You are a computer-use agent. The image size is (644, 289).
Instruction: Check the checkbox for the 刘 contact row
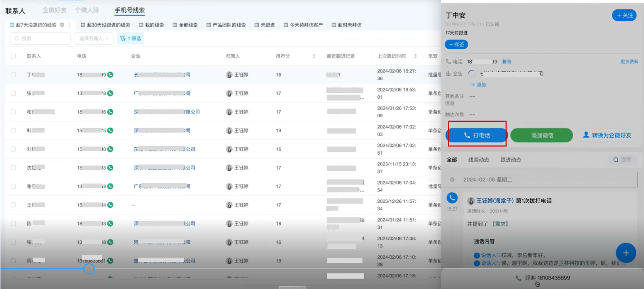click(14, 149)
